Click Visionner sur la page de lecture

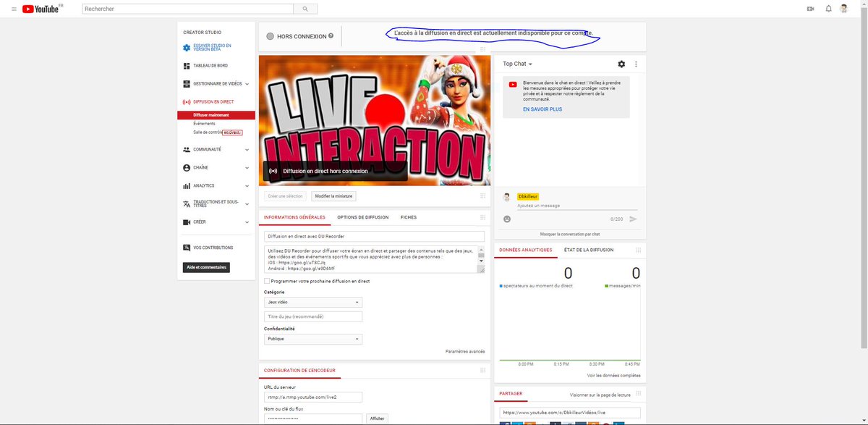(600, 395)
